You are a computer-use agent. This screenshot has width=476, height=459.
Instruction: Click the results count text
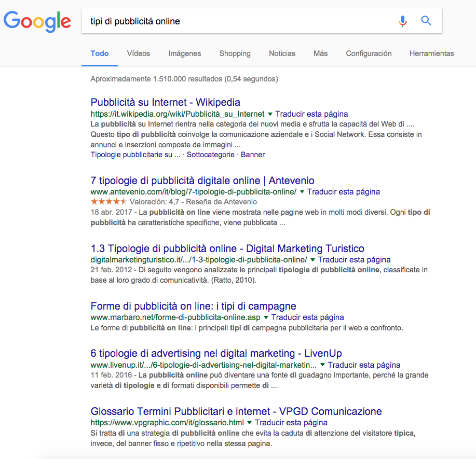click(x=184, y=79)
